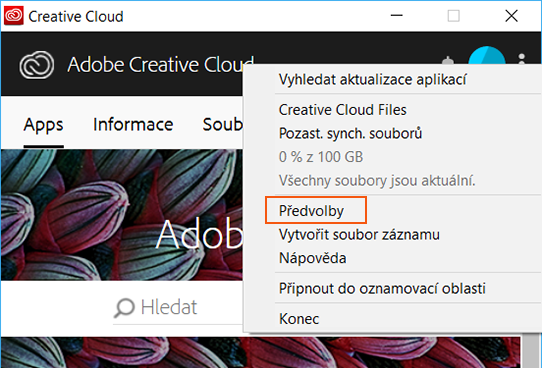Open Předvolby from the menu
Viewport: 542px width, 368px height.
(x=392, y=211)
